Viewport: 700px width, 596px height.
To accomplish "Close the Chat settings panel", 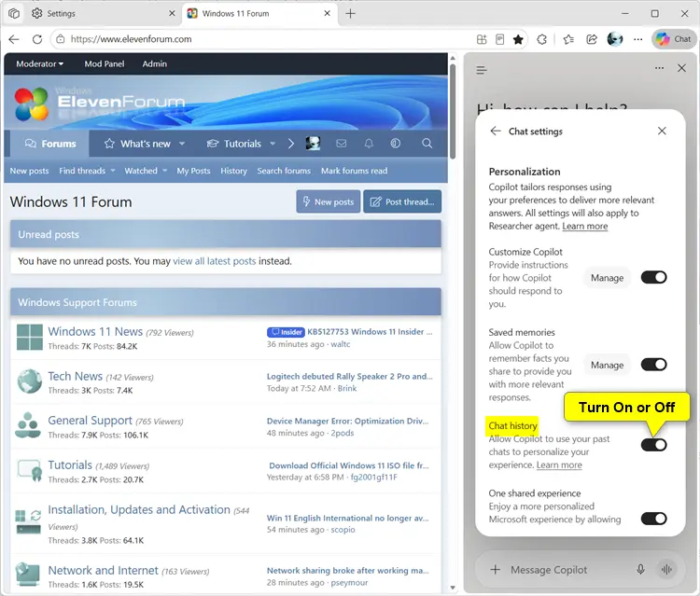I will click(x=662, y=131).
